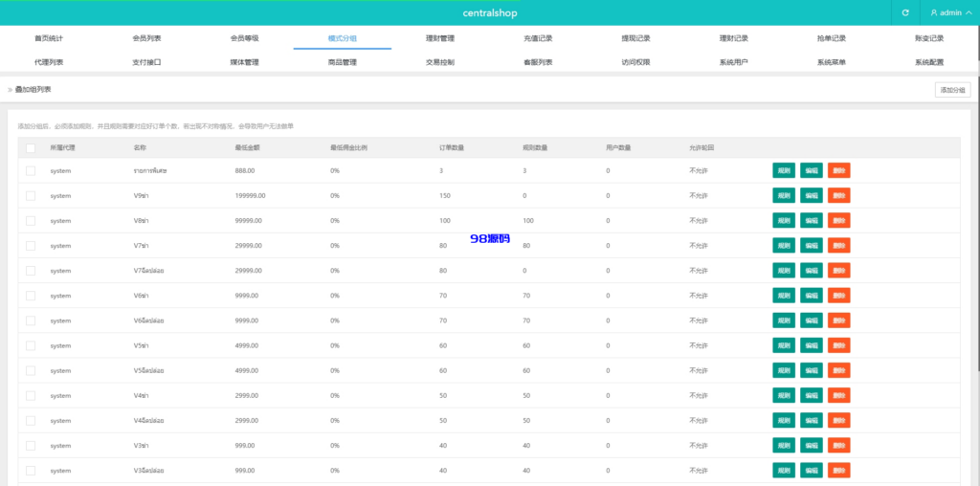This screenshot has width=980, height=486.
Task: Open the 系统菜单 tab
Action: click(x=832, y=62)
